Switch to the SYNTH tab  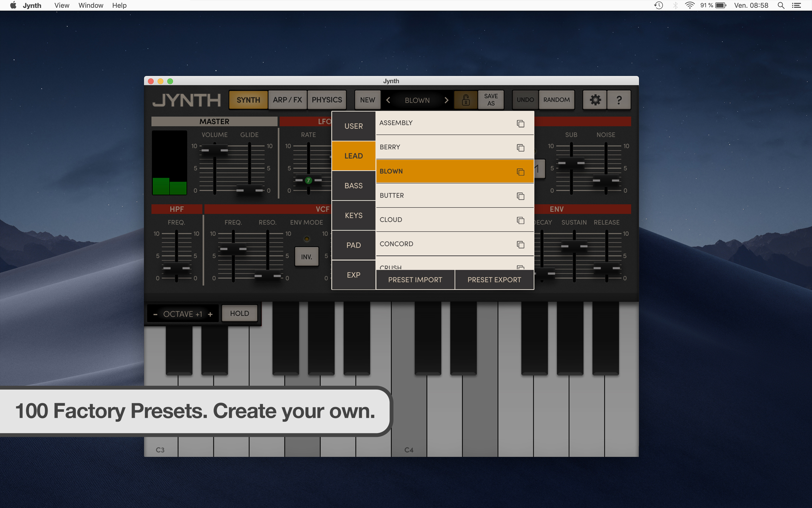pos(248,100)
